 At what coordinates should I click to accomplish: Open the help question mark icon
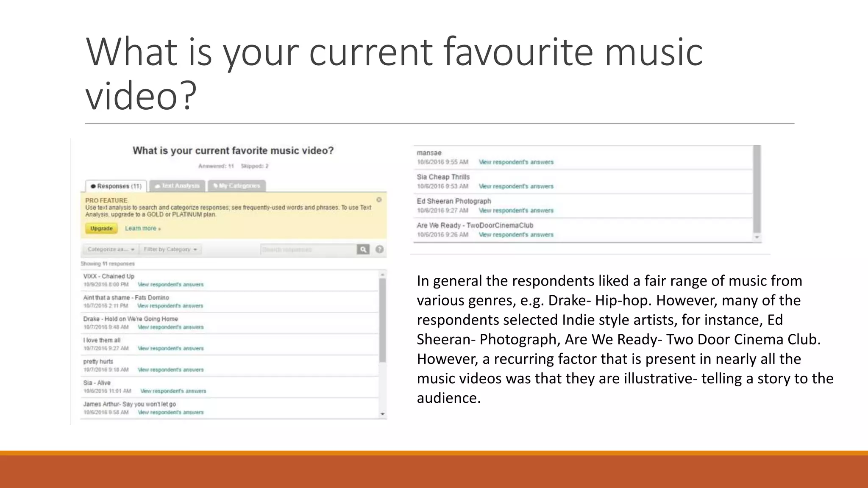click(x=379, y=250)
